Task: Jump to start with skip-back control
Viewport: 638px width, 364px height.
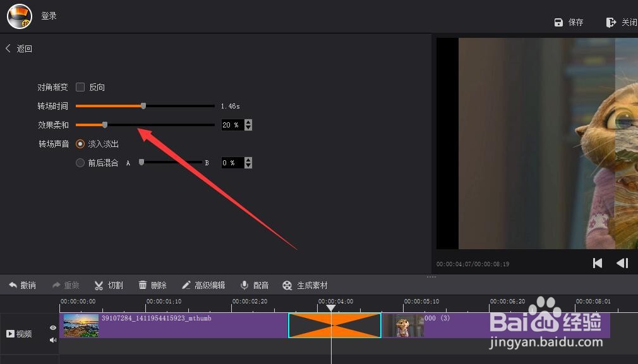Action: point(598,263)
